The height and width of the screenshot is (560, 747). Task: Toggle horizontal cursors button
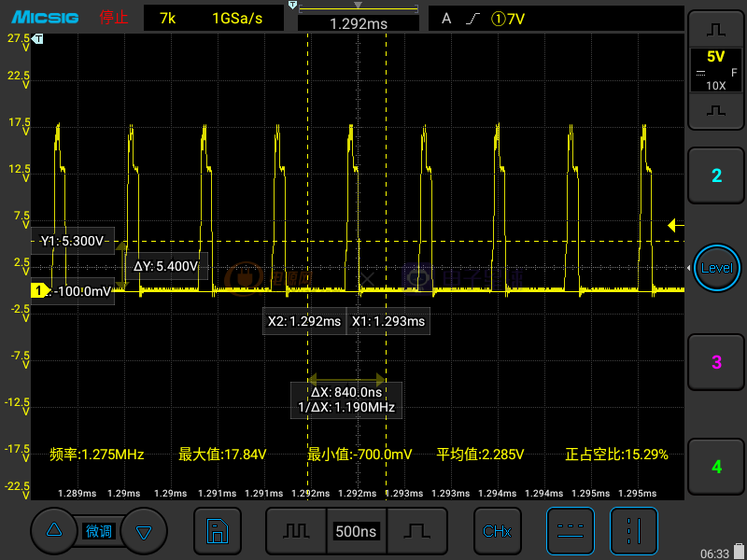(x=570, y=531)
